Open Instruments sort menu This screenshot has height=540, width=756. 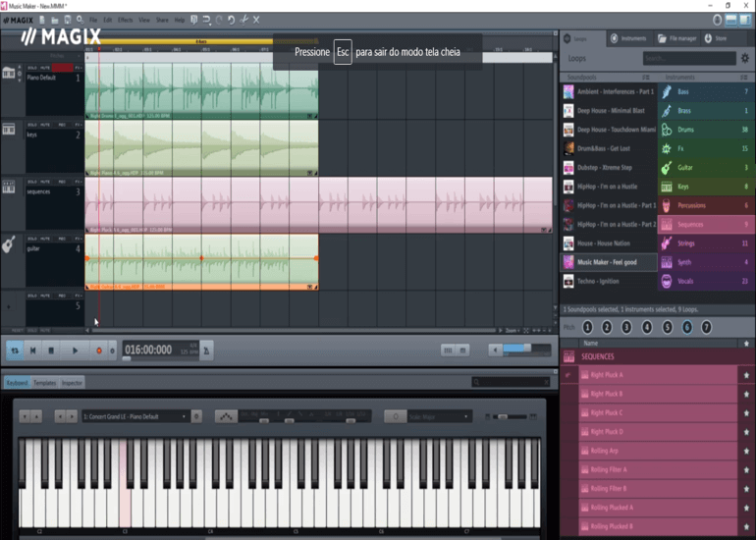tap(744, 78)
